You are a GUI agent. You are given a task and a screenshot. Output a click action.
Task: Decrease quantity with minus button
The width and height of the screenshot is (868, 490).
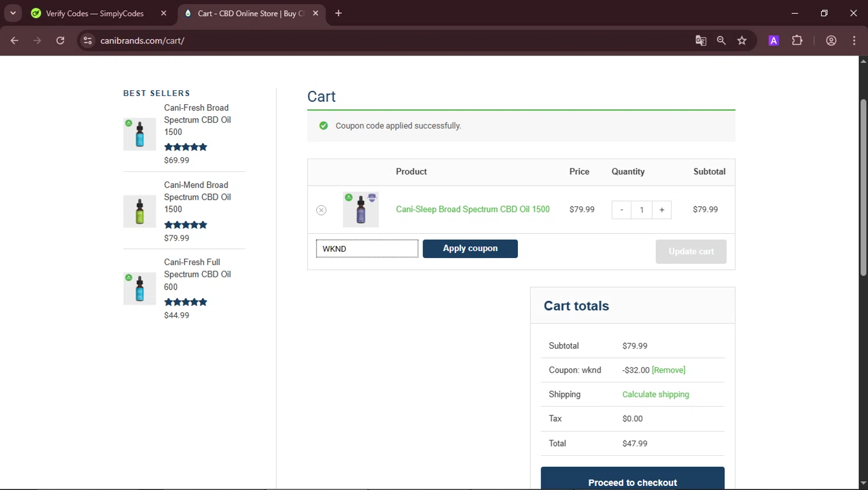click(621, 210)
